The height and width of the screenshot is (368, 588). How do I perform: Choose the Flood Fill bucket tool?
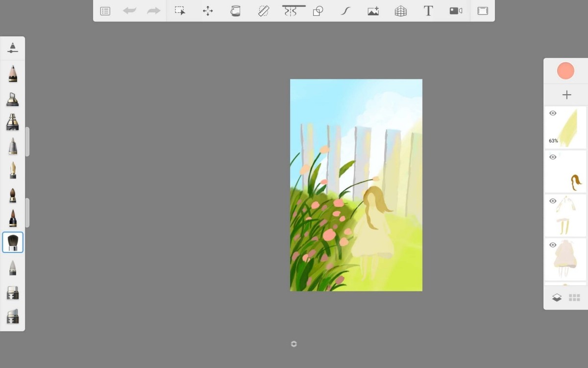pyautogui.click(x=236, y=11)
